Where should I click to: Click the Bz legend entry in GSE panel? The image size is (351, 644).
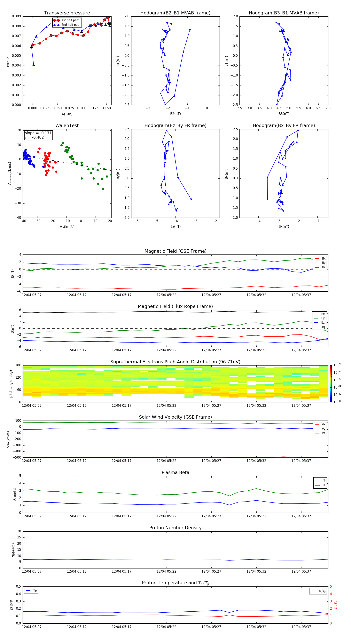320,267
